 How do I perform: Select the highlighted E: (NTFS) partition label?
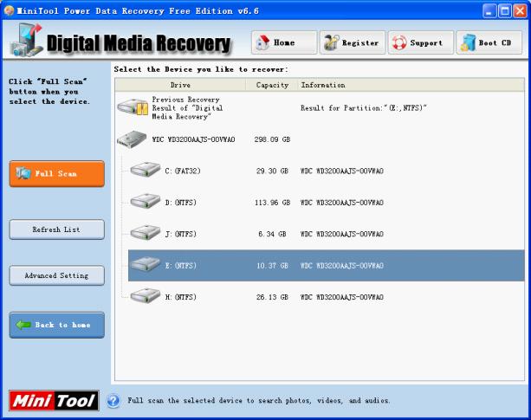(x=180, y=266)
